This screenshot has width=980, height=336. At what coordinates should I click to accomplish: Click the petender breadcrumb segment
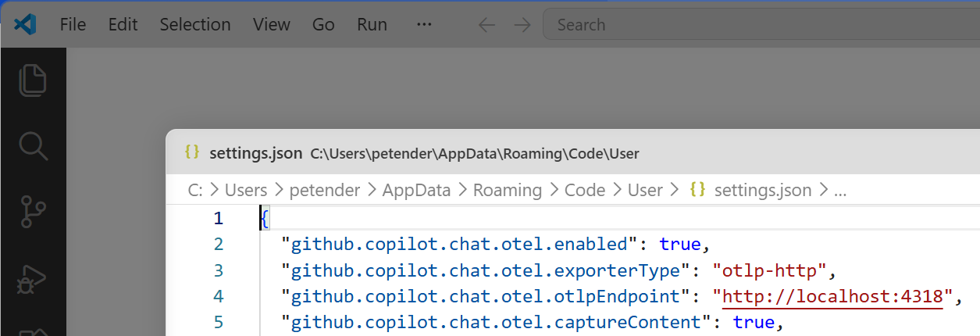pyautogui.click(x=325, y=190)
